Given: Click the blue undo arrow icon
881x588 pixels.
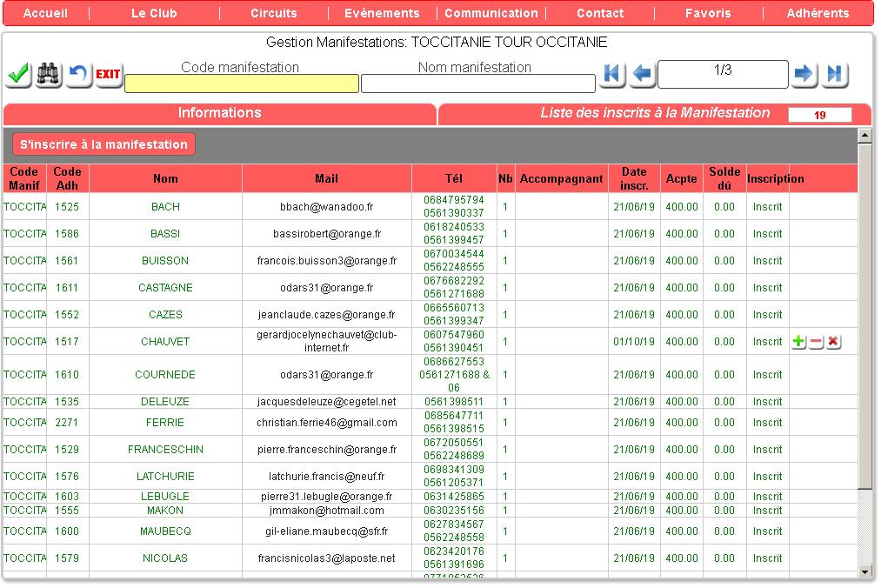Looking at the screenshot, I should tap(78, 74).
